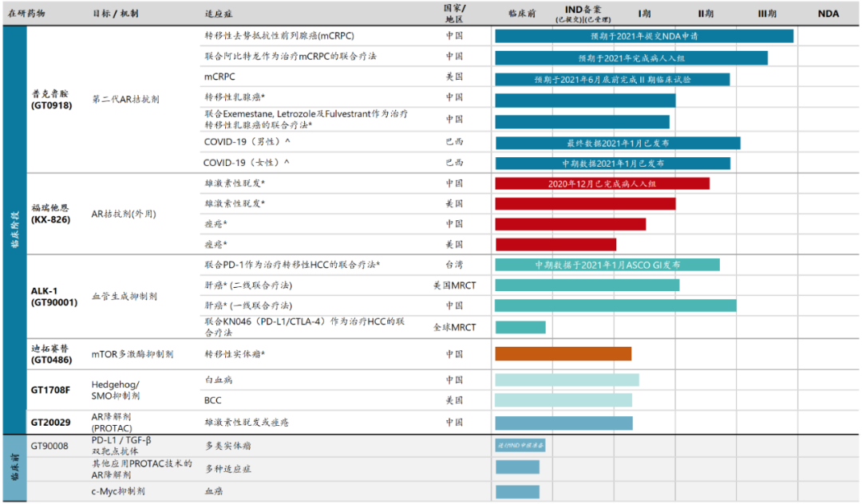The width and height of the screenshot is (862, 504).
Task: Click the NDA column header
Action: tap(828, 14)
